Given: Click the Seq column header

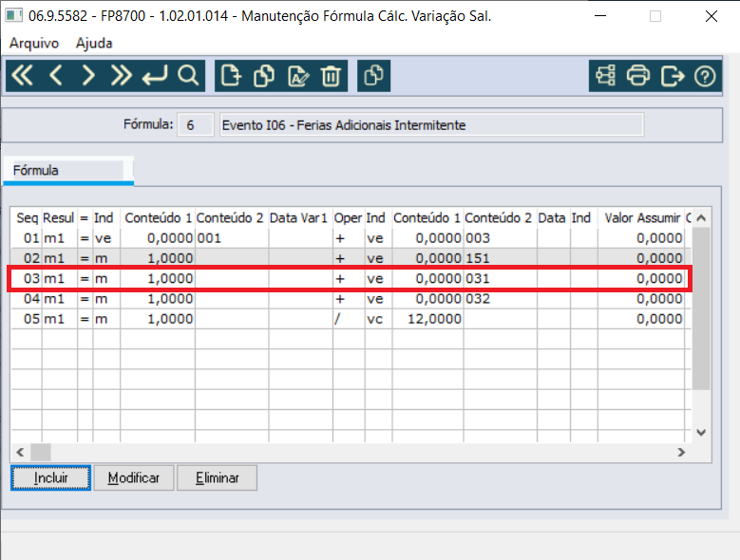Looking at the screenshot, I should pyautogui.click(x=27, y=218).
